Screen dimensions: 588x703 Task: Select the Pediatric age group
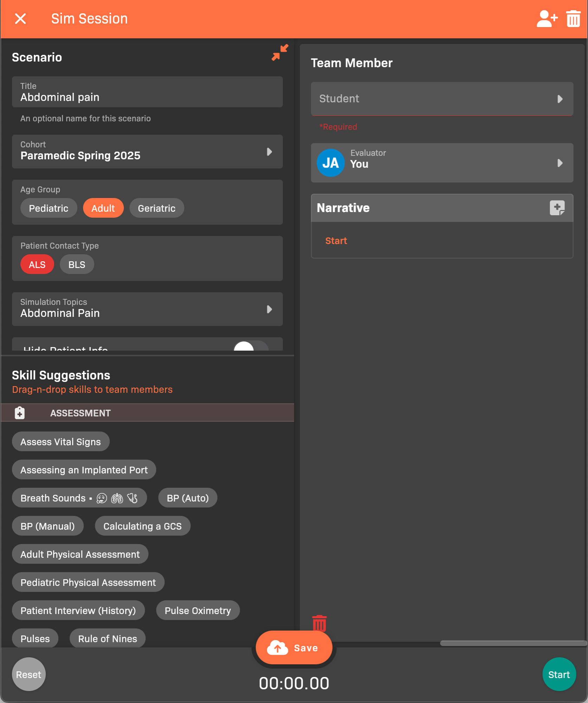click(x=49, y=208)
